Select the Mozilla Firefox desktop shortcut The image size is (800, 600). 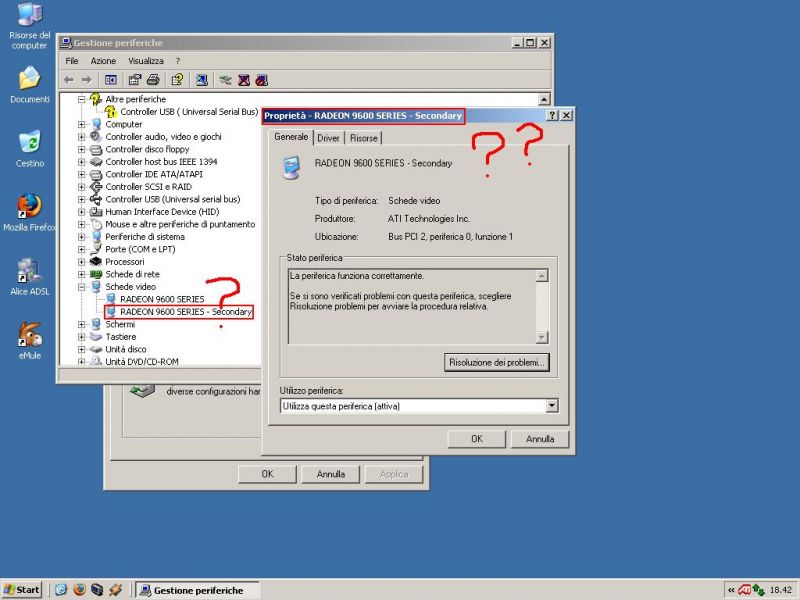click(30, 213)
